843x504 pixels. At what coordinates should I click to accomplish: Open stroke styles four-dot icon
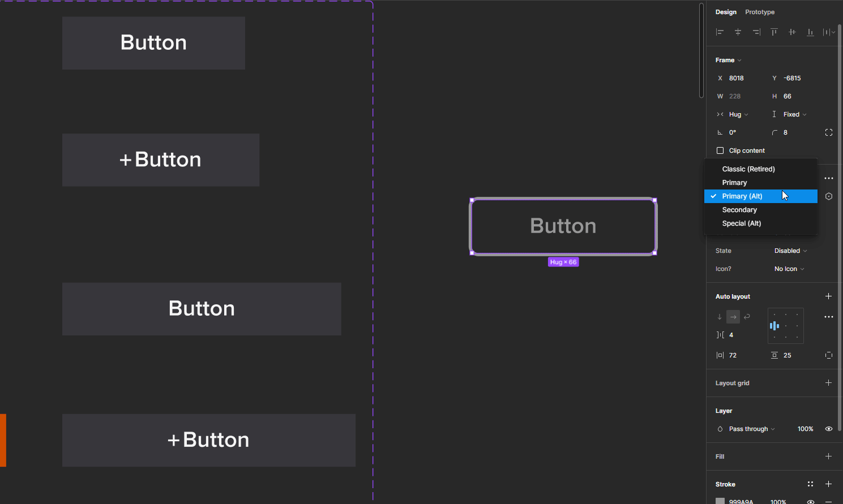[810, 484]
